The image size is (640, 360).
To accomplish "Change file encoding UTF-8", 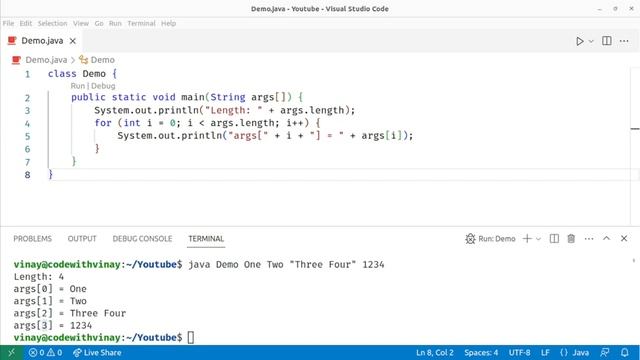I will (520, 353).
